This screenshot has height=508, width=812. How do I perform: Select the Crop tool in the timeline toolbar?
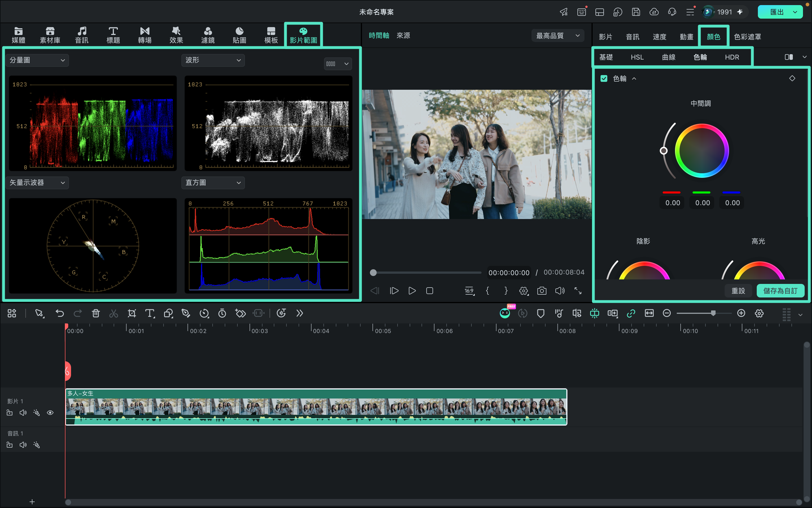pos(132,314)
